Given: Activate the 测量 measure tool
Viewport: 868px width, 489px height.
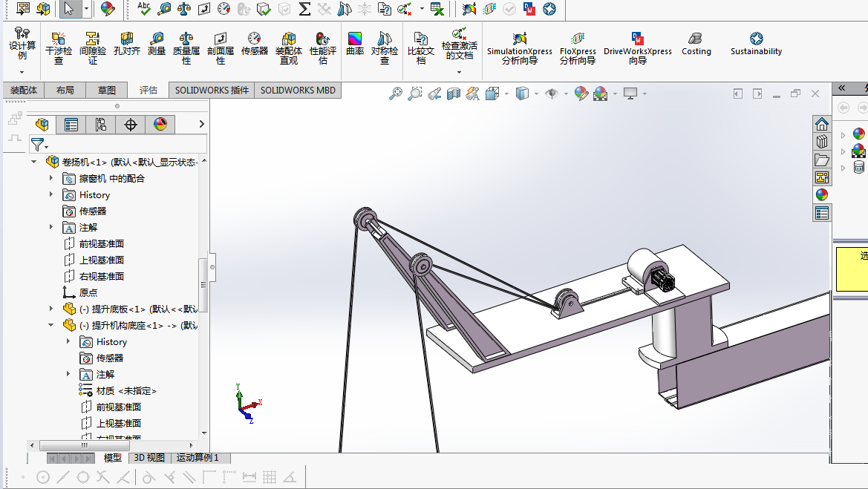Looking at the screenshot, I should click(x=157, y=44).
